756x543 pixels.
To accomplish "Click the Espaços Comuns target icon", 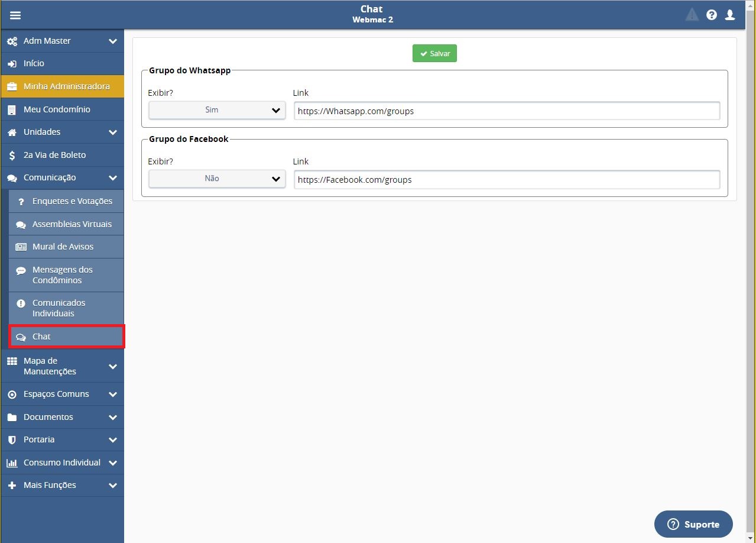I will click(x=12, y=395).
